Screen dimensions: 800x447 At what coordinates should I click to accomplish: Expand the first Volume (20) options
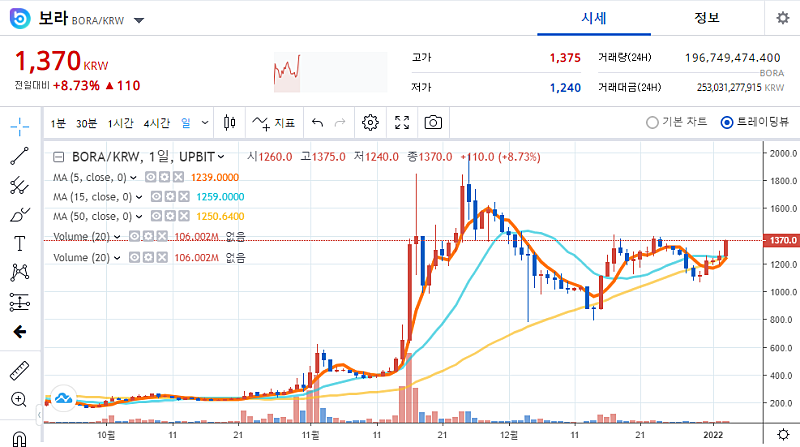117,237
